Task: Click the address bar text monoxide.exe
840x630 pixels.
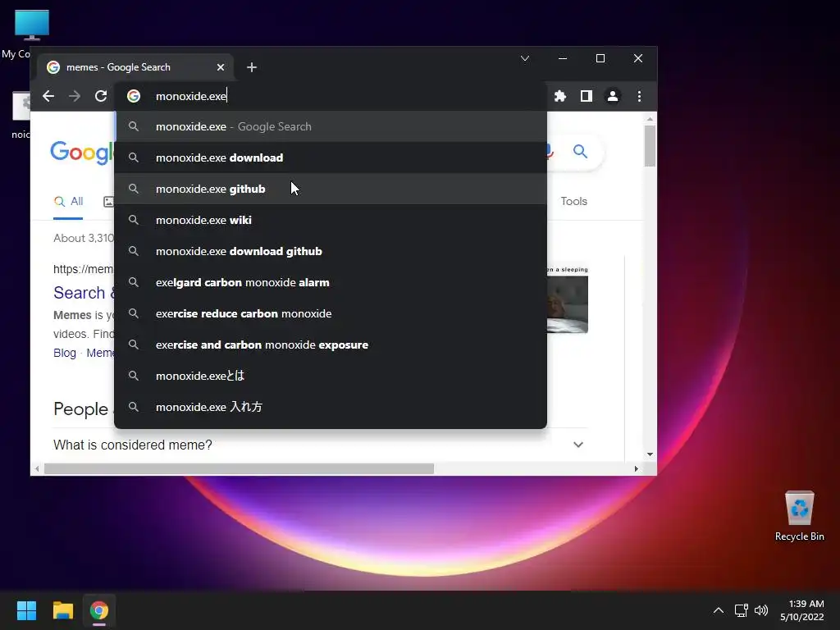Action: 190,96
